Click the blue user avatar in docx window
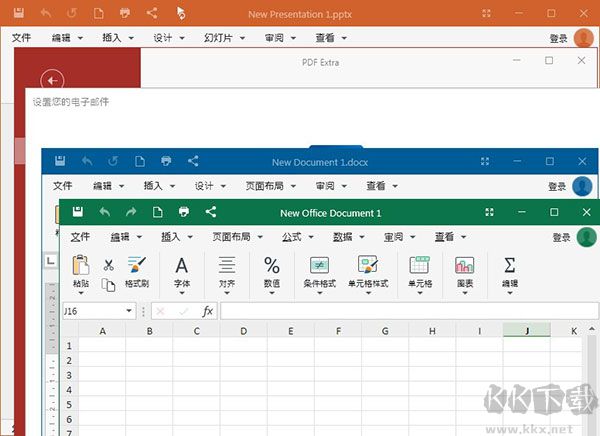The width and height of the screenshot is (600, 436). tap(582, 186)
